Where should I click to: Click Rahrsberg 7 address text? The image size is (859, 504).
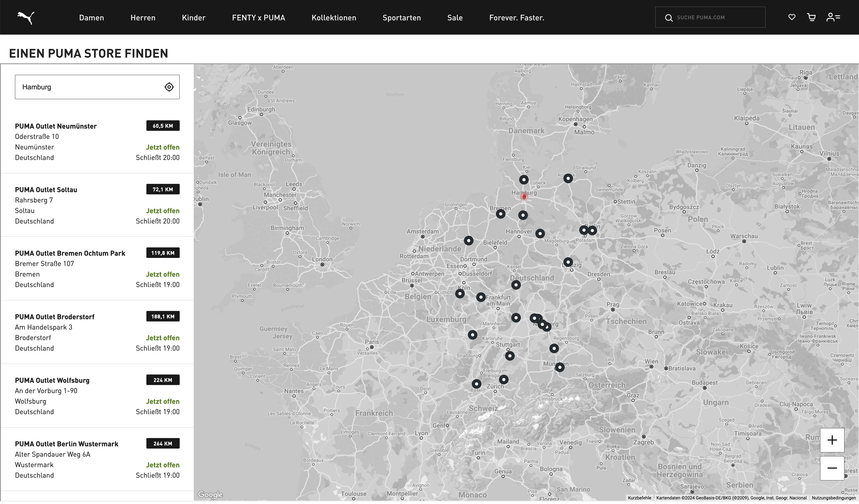pos(34,200)
